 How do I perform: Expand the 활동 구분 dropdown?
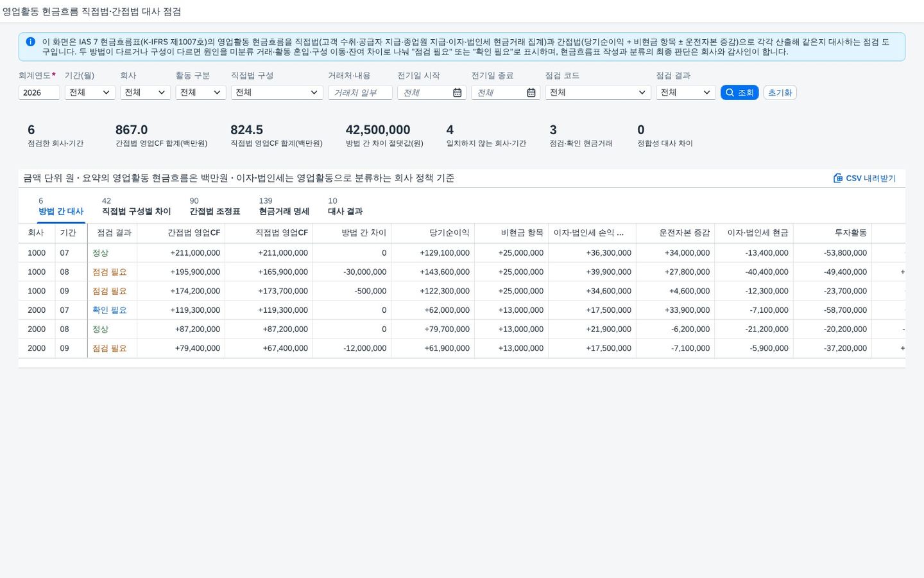pos(200,92)
